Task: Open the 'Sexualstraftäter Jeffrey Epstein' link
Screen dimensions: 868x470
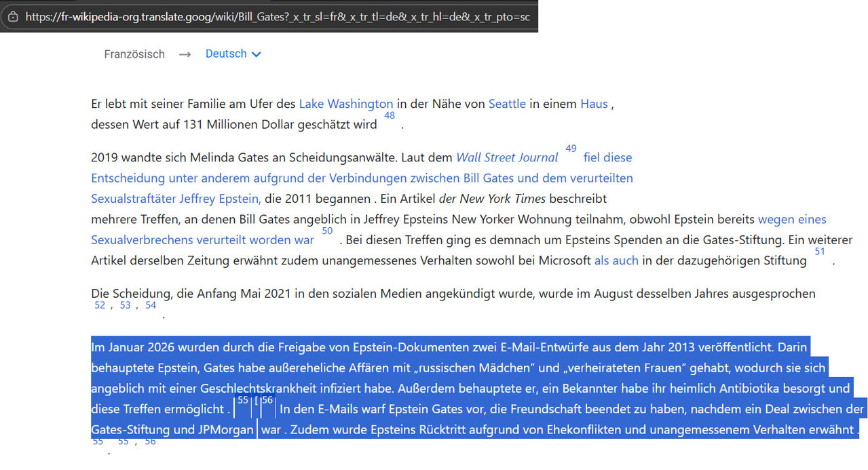Action: click(x=176, y=199)
